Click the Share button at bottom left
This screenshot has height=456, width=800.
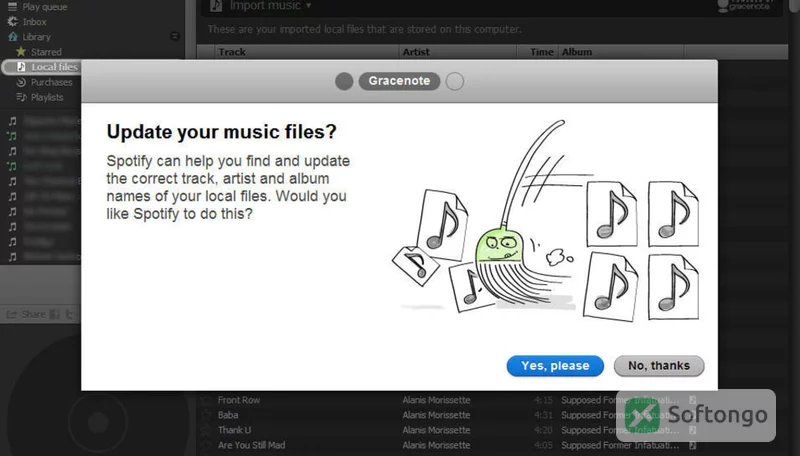(27, 314)
